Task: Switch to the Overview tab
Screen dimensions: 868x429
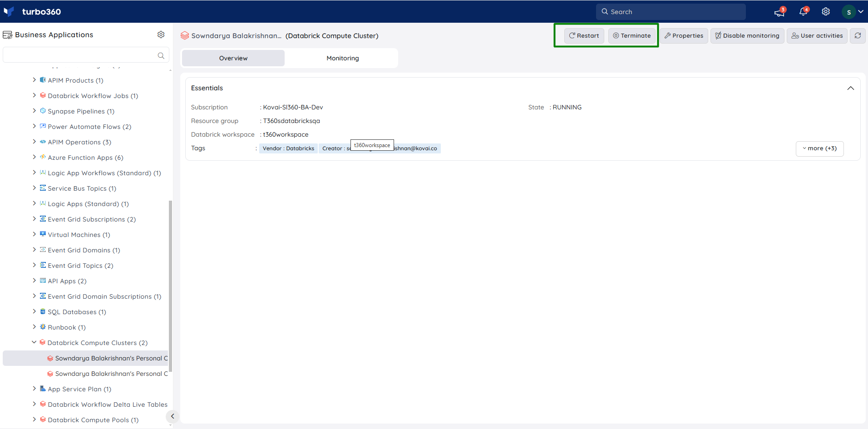Action: pyautogui.click(x=233, y=58)
